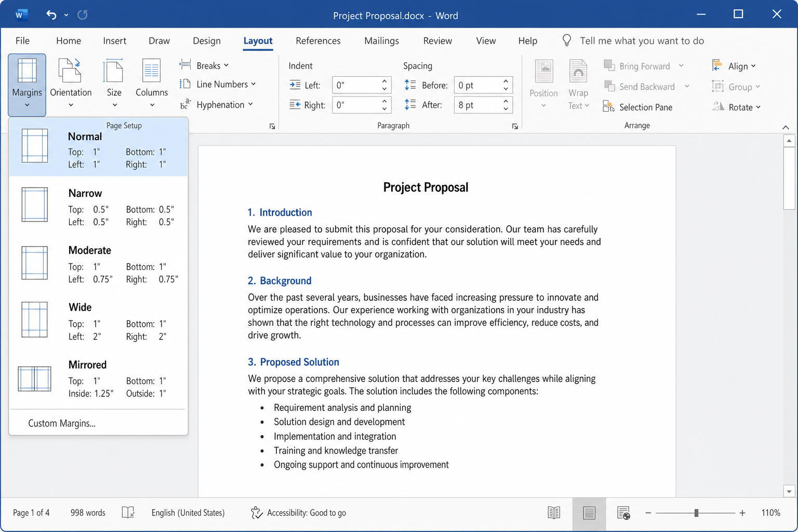Click the Selection Pane icon
The height and width of the screenshot is (532, 798).
click(x=608, y=107)
